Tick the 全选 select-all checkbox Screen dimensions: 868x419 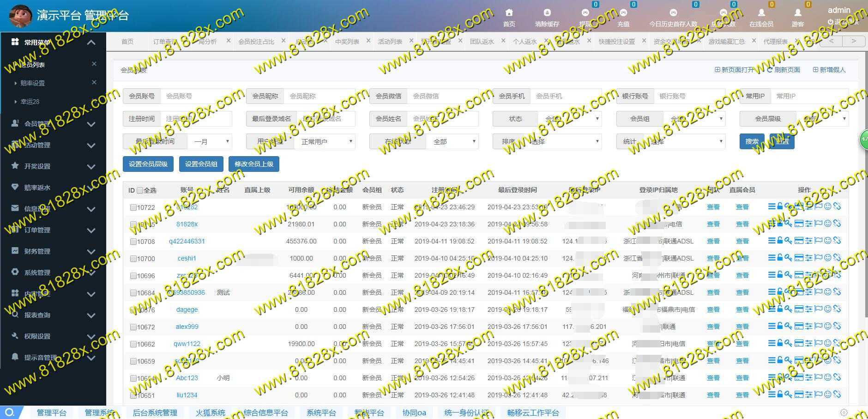tap(140, 190)
